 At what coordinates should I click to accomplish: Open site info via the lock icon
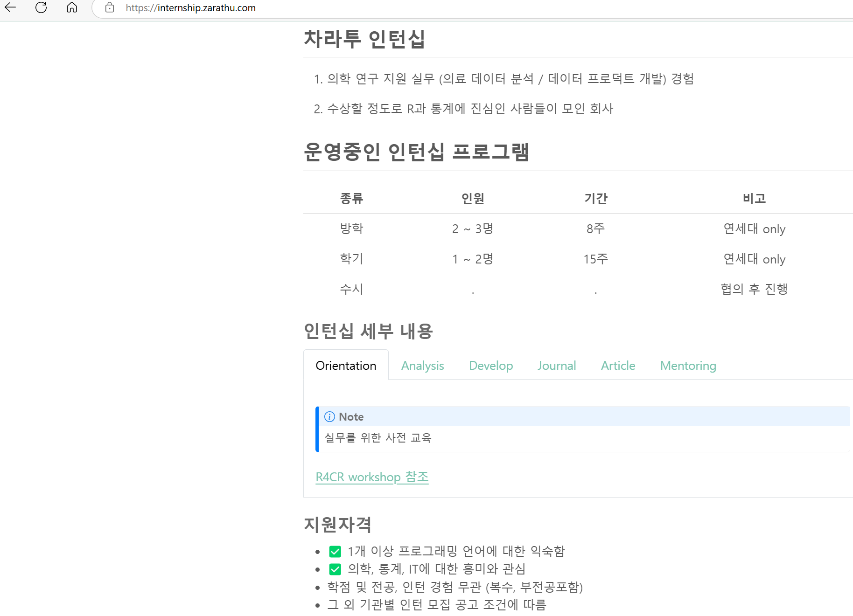pos(110,7)
